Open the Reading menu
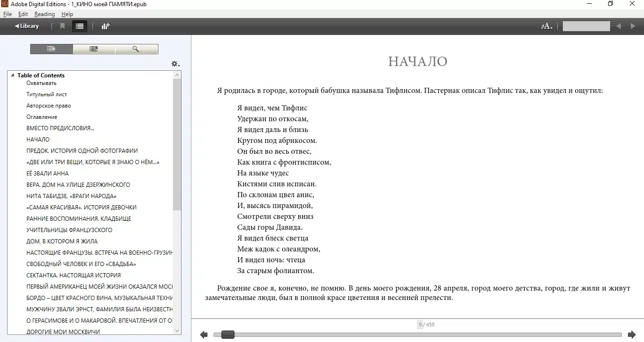 pyautogui.click(x=45, y=14)
